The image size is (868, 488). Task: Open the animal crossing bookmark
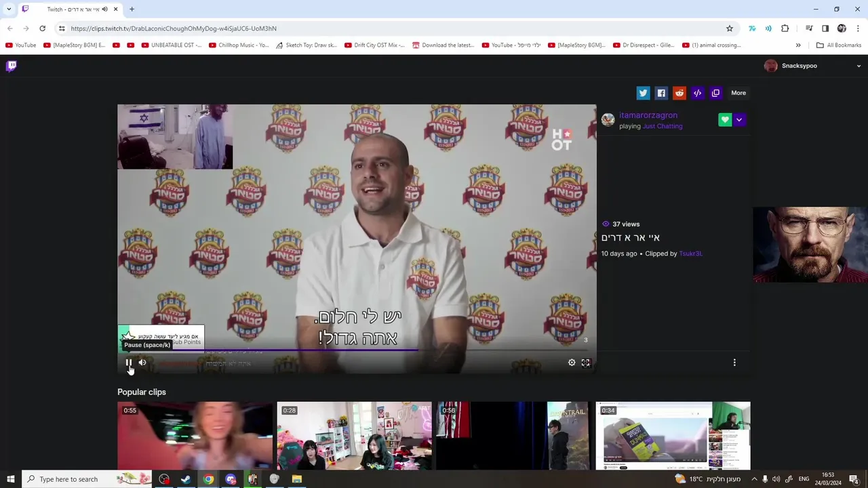coord(711,45)
